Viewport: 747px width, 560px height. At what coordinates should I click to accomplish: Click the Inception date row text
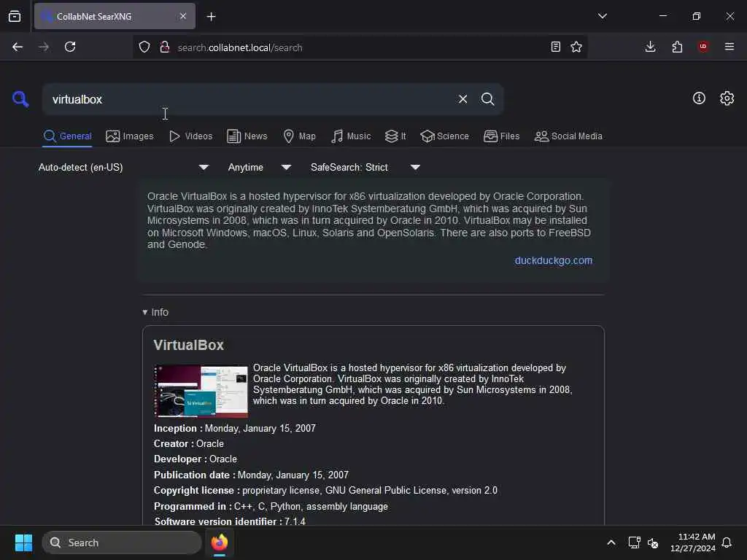[x=234, y=428]
